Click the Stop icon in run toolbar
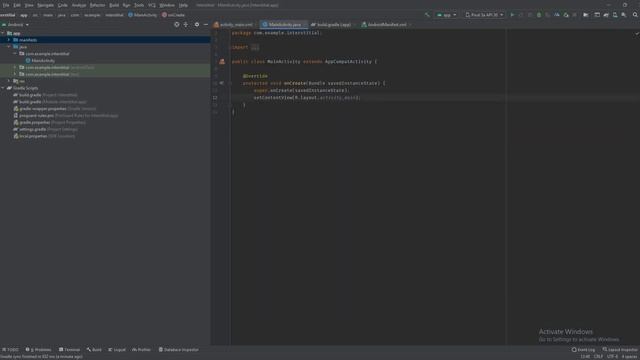Screen dimensions: 640x360 [575, 15]
